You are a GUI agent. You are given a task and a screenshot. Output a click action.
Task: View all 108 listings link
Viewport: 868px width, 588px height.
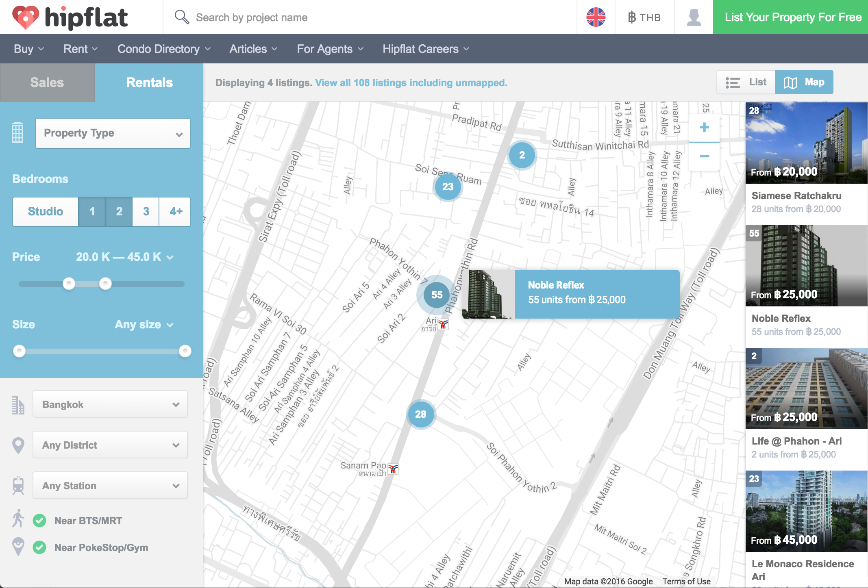[411, 83]
